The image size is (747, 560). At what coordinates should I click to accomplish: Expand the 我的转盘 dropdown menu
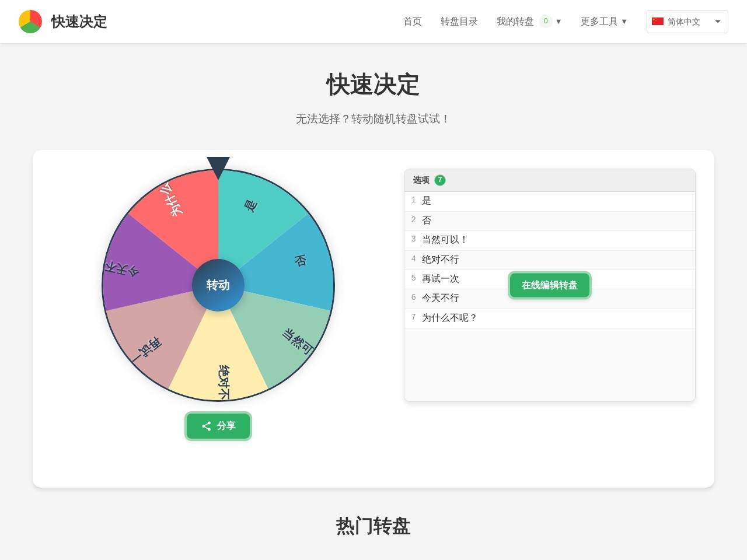click(x=529, y=22)
